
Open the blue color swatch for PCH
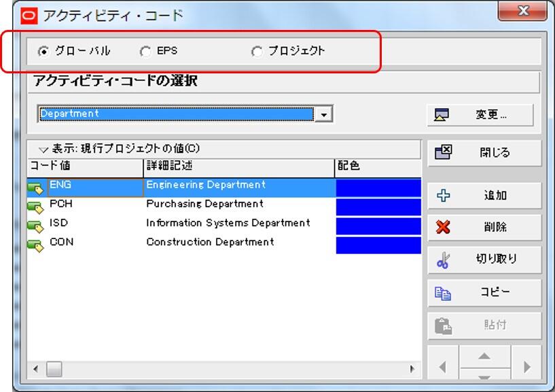pyautogui.click(x=378, y=207)
